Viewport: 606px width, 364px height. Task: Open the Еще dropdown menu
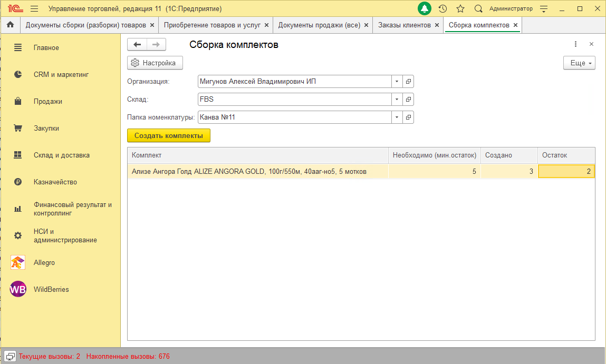click(579, 63)
